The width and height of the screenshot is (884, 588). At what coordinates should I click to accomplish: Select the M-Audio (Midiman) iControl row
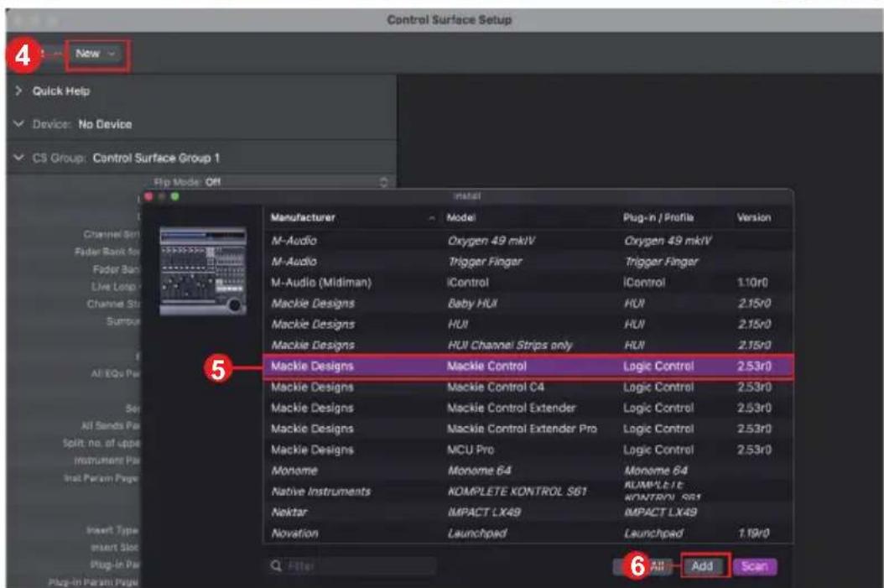pos(528,283)
